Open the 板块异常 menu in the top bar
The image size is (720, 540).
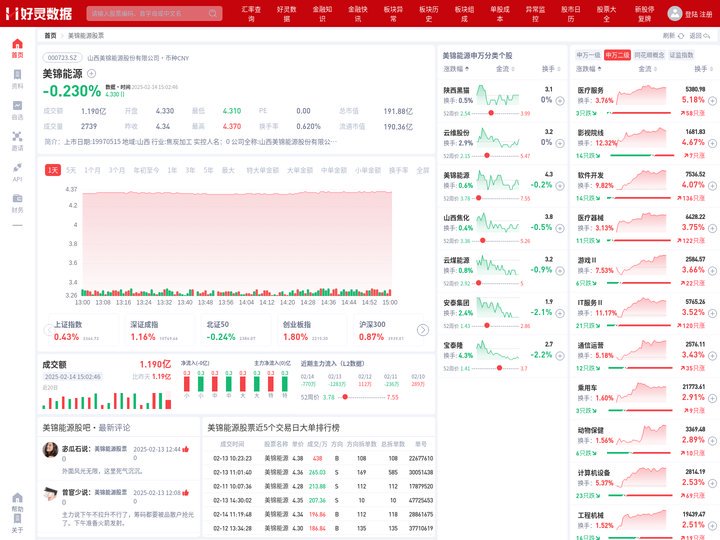point(393,14)
